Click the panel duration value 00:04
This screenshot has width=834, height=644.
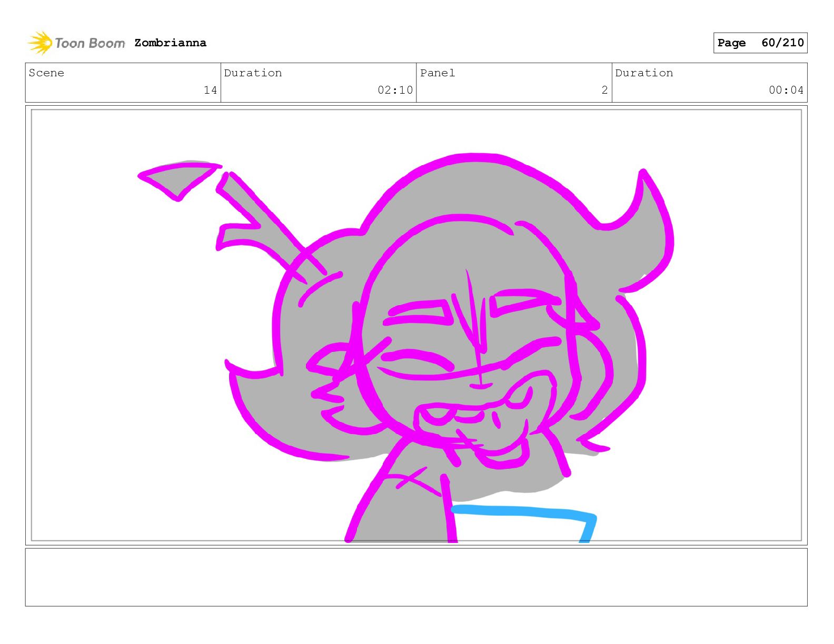pos(786,90)
